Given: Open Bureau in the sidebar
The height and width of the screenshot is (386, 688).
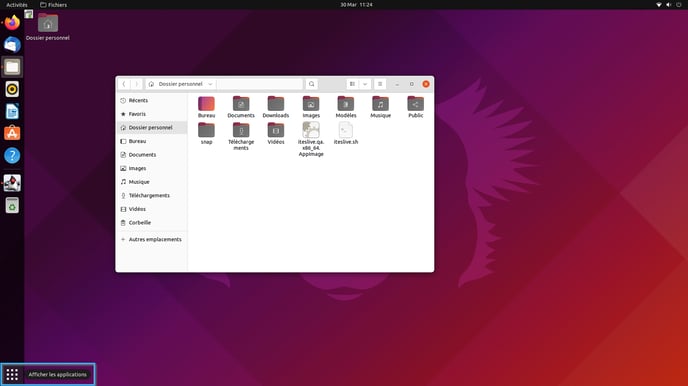Looking at the screenshot, I should click(x=152, y=141).
